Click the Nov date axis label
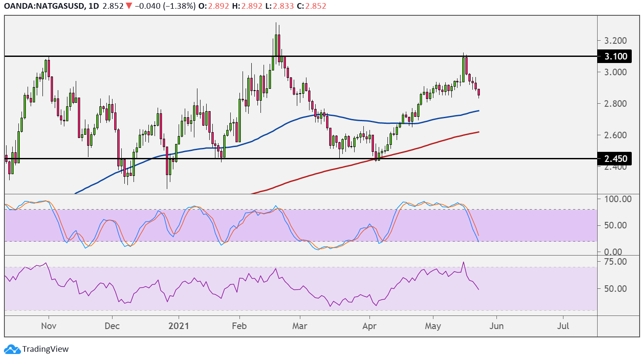 49,326
